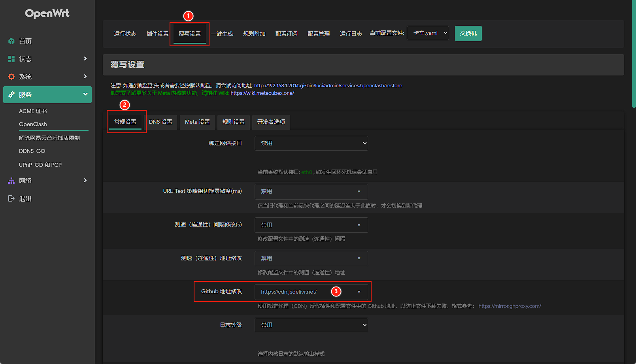Open the Github 地址修改 dropdown arrow

(x=359, y=292)
